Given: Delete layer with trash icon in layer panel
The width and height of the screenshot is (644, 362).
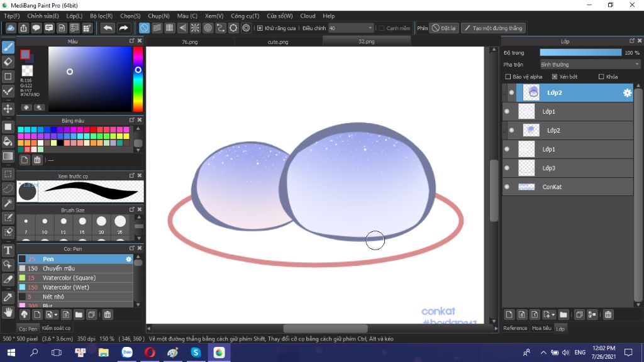Looking at the screenshot, I should (x=608, y=314).
